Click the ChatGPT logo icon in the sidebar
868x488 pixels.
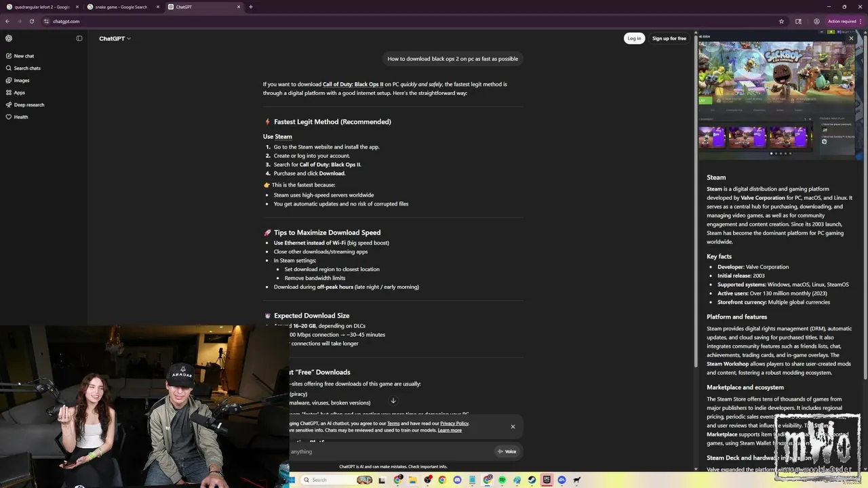9,39
